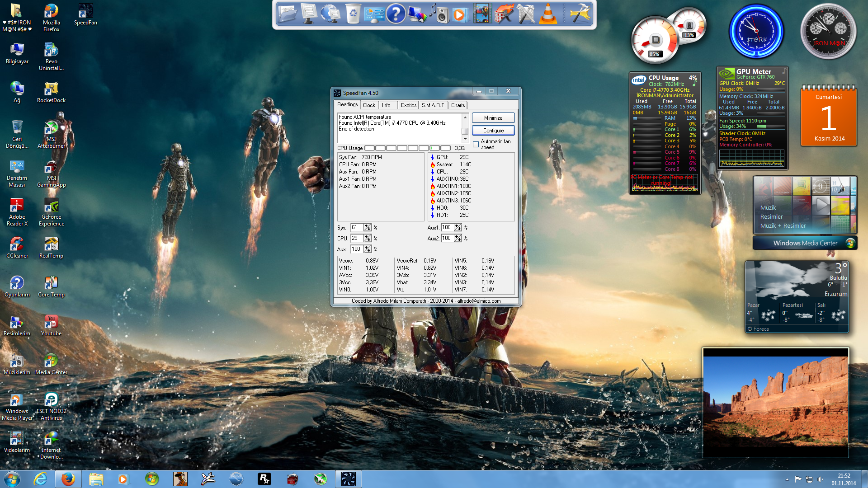Open the RealTemp desktop icon
The width and height of the screenshot is (868, 488).
click(51, 248)
